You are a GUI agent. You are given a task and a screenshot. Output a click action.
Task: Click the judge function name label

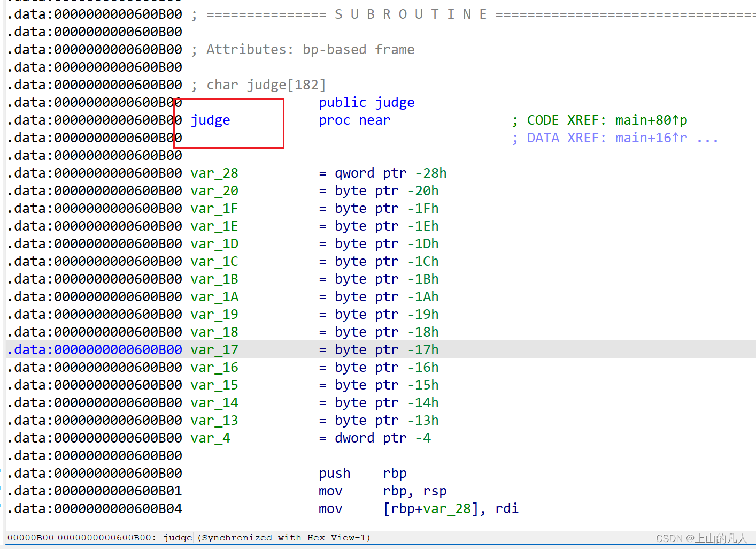(211, 120)
